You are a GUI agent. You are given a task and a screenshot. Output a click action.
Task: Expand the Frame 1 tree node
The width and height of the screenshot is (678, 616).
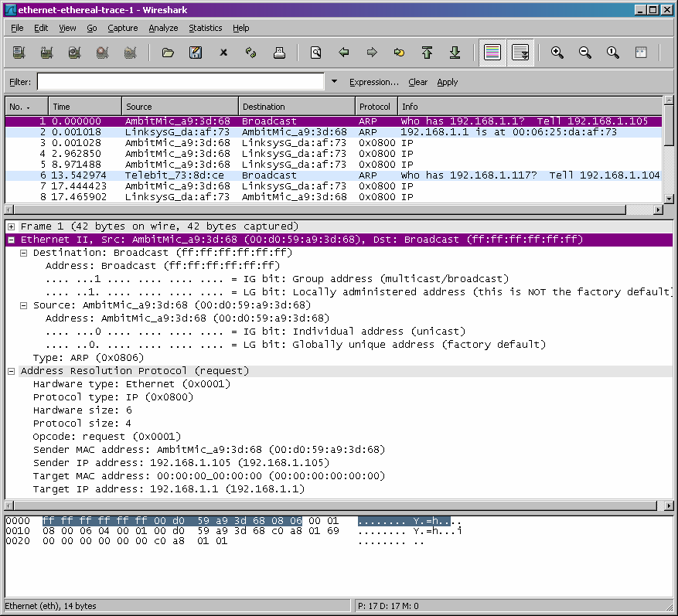pyautogui.click(x=12, y=226)
